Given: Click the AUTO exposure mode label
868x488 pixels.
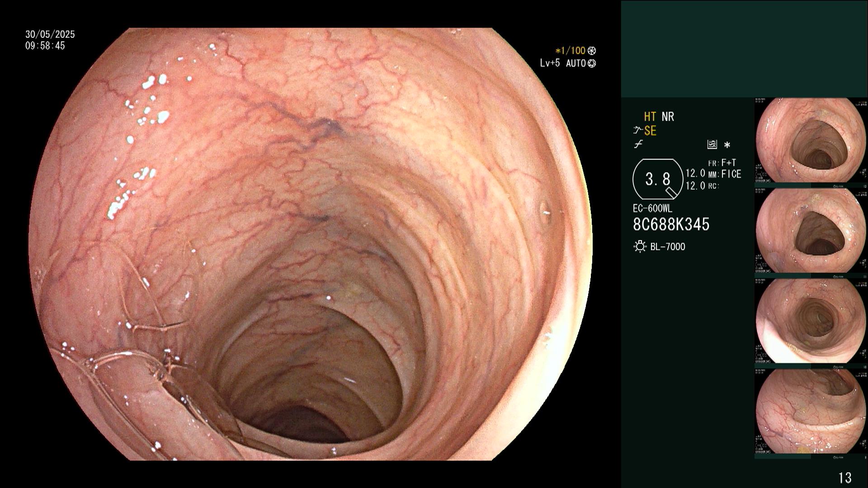Looking at the screenshot, I should click(x=576, y=63).
